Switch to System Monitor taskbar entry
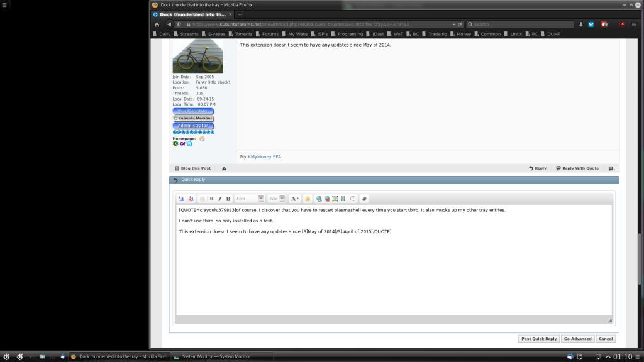The image size is (644, 362). pos(222,357)
